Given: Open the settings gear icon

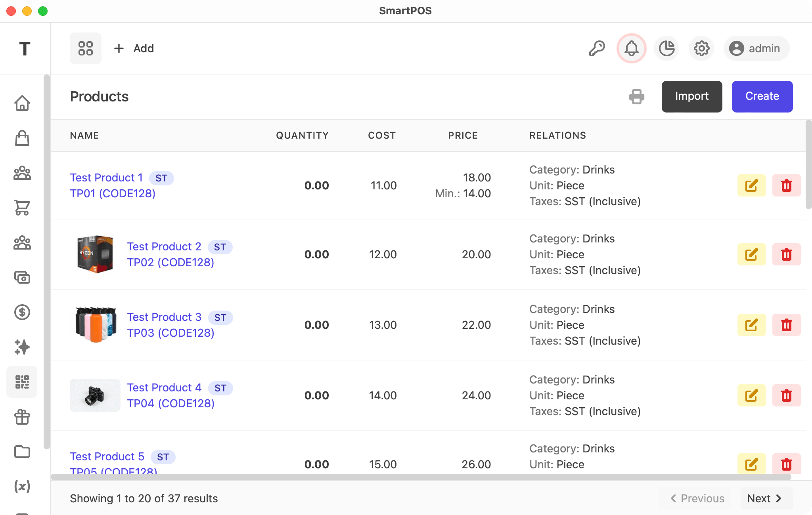Looking at the screenshot, I should tap(701, 48).
